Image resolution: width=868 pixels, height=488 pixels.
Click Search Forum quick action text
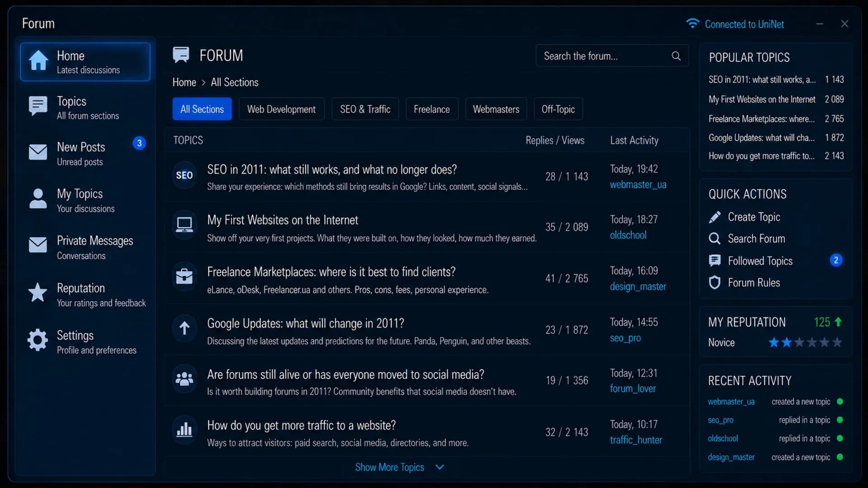point(756,239)
